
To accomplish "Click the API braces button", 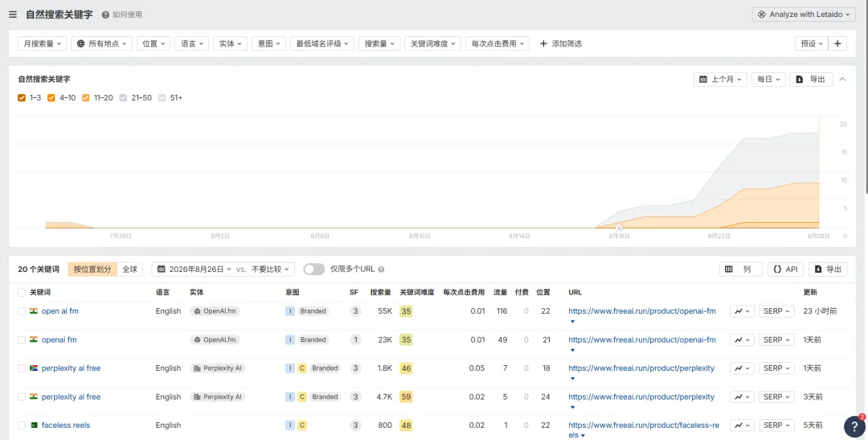I will [x=785, y=269].
